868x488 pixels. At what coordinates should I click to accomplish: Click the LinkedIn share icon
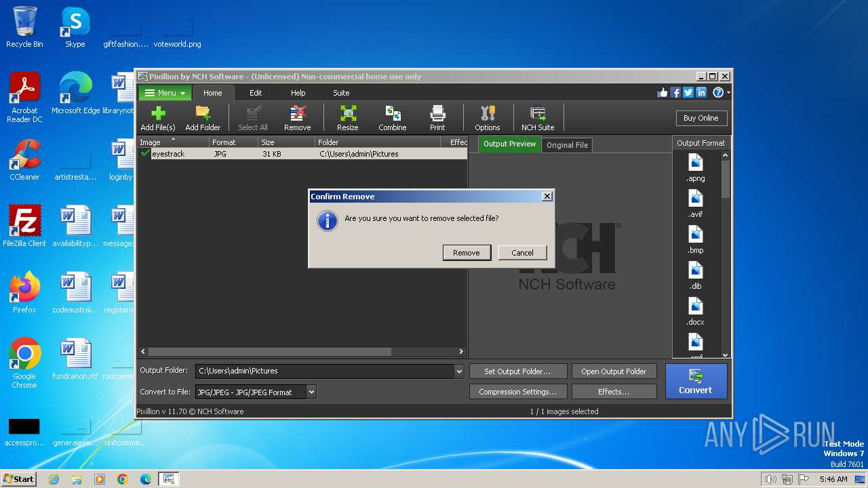tap(701, 92)
